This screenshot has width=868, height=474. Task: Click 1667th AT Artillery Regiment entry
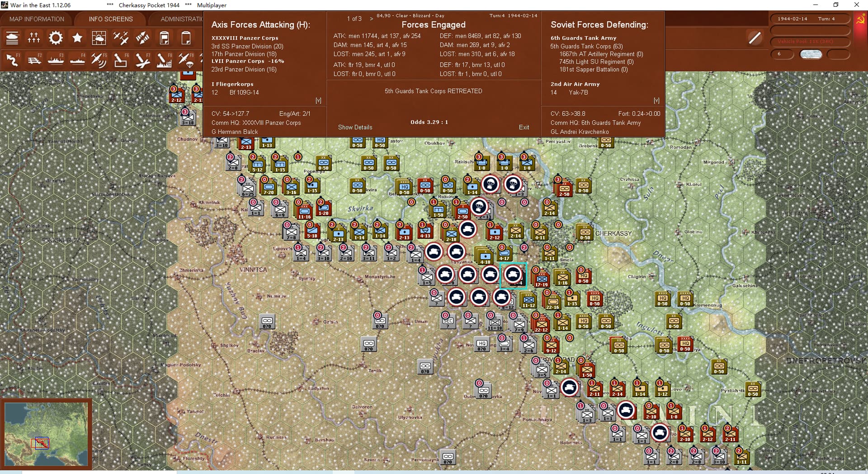click(x=601, y=54)
